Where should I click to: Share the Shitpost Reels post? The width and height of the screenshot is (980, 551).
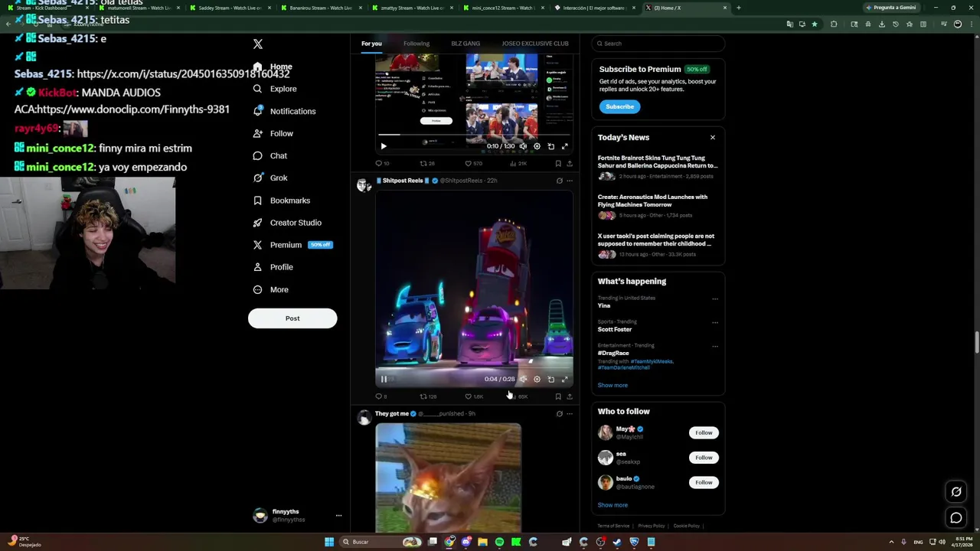point(569,396)
